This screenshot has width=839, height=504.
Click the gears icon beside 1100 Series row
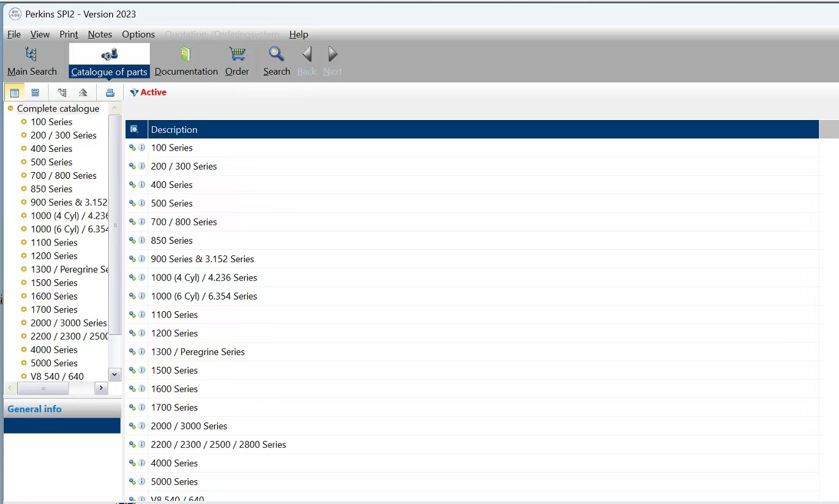click(132, 315)
